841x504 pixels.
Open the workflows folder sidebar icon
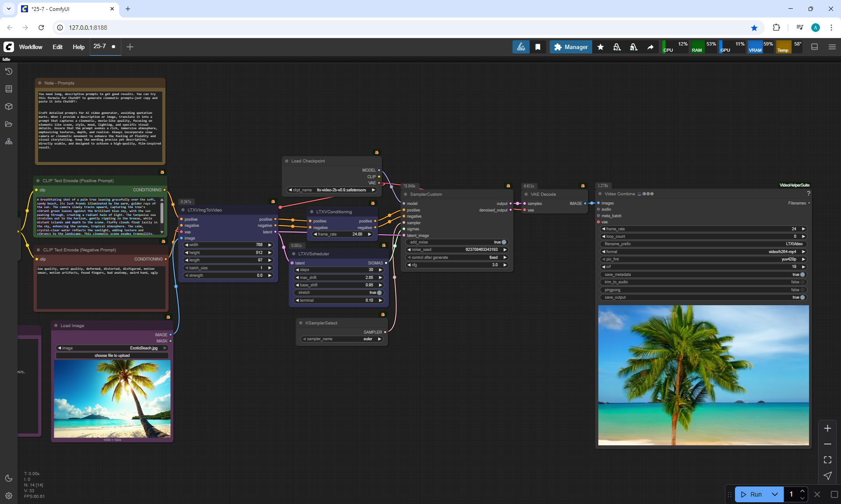coord(8,124)
